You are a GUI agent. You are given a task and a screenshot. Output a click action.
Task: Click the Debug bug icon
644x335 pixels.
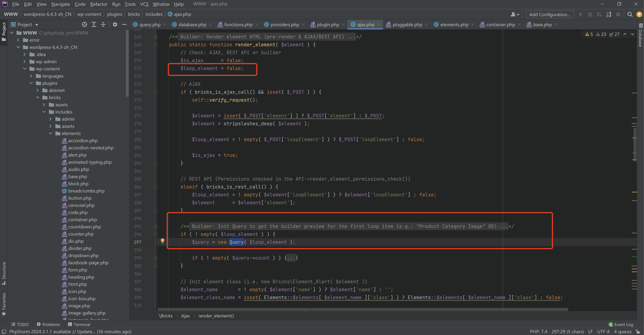pyautogui.click(x=590, y=15)
